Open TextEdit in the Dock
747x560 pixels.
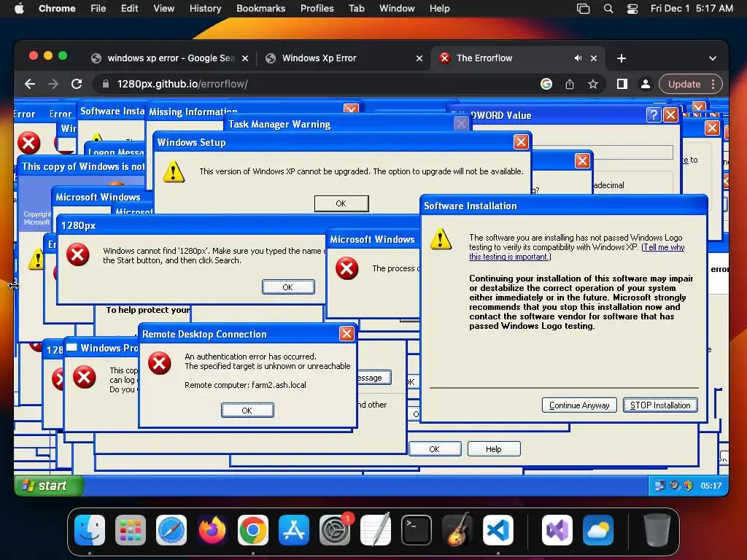376,530
